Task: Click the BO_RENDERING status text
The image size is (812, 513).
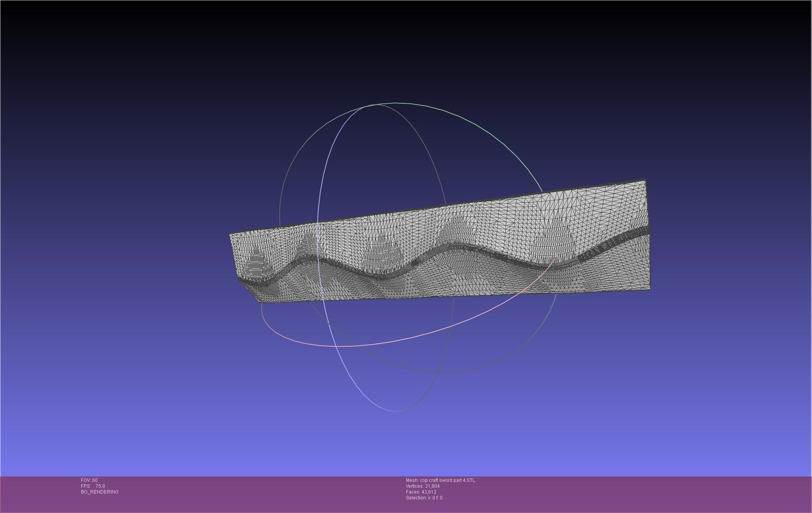Action: click(100, 492)
